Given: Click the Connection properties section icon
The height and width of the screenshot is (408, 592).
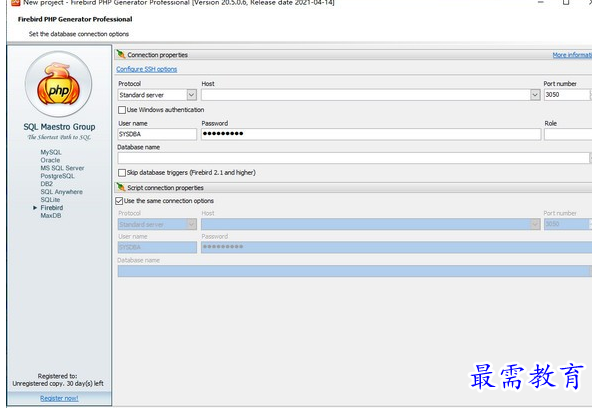Looking at the screenshot, I should tap(121, 54).
